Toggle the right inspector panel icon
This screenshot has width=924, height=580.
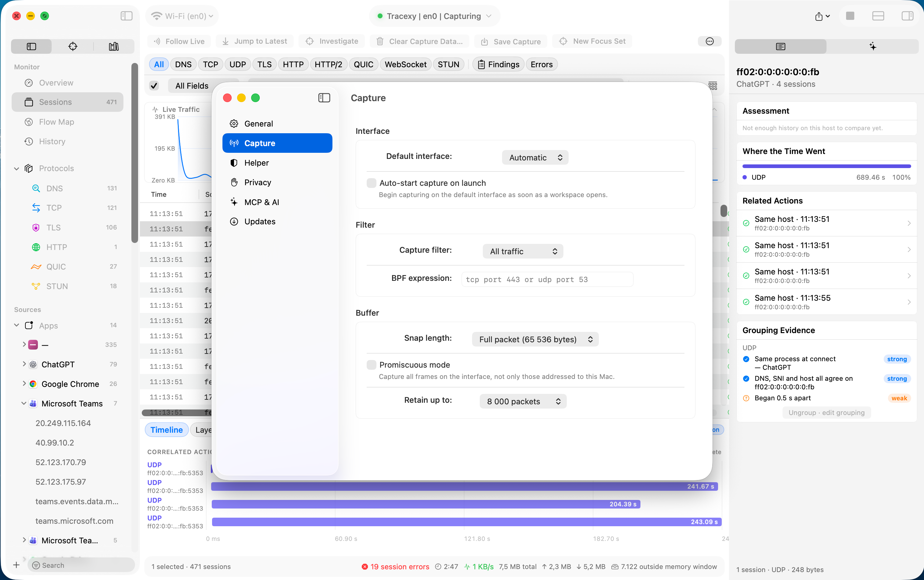(907, 16)
